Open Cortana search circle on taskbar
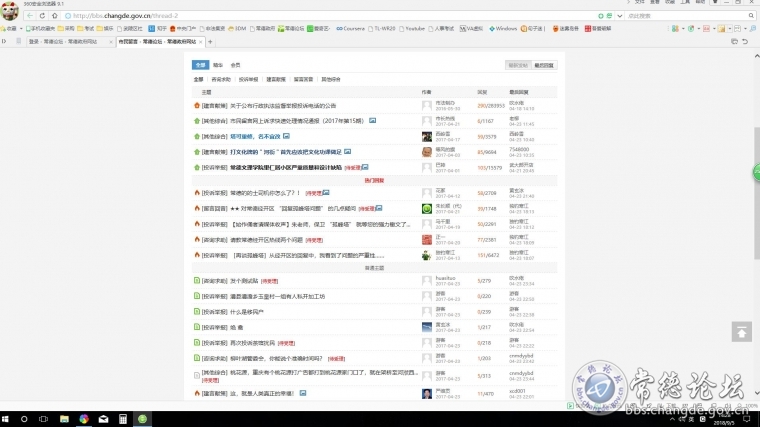760x427 pixels. [x=24, y=419]
